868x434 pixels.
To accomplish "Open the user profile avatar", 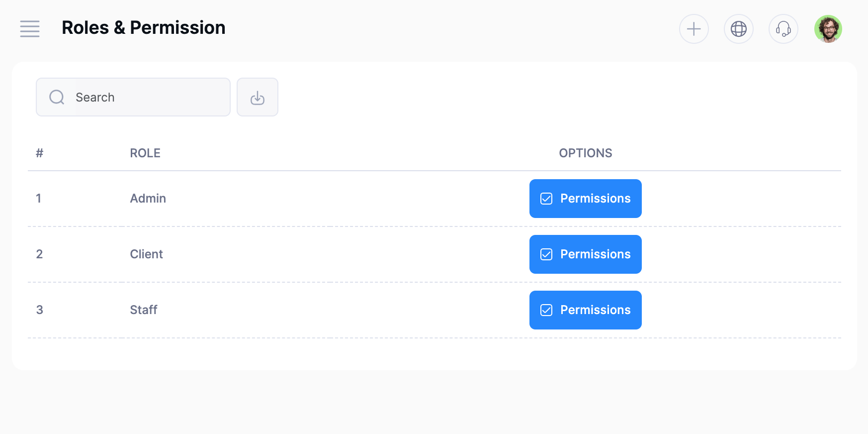I will pyautogui.click(x=828, y=29).
